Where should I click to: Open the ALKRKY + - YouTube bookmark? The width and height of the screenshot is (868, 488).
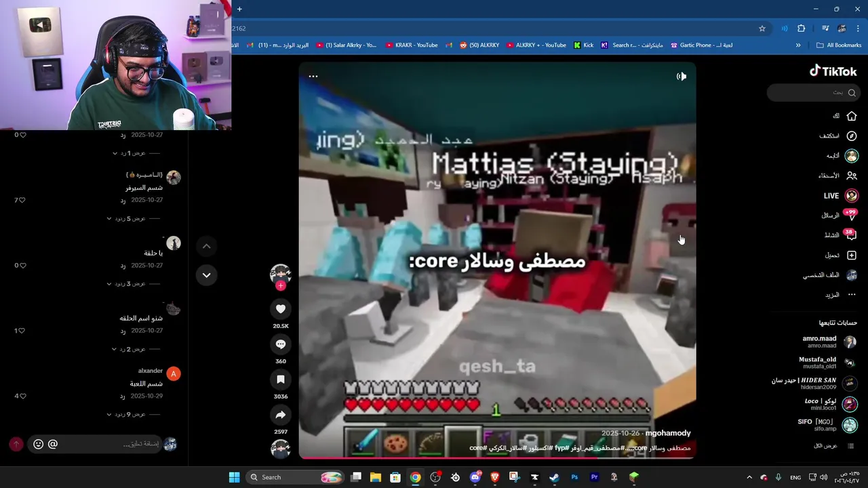[536, 45]
